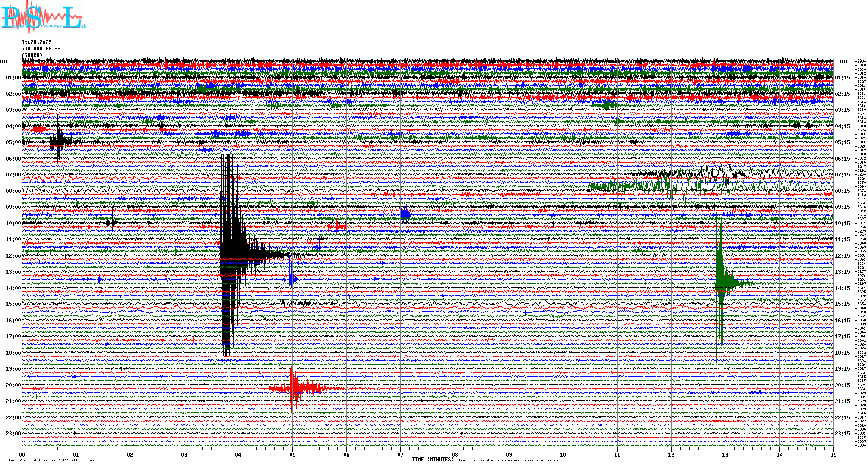Click minute 04 tick on bottom axis
Viewport: 868px width, 466px height.
click(x=238, y=454)
